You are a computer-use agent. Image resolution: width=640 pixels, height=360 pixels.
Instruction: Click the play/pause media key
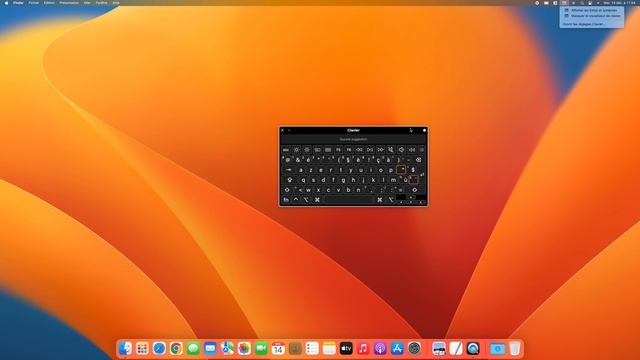coord(370,150)
